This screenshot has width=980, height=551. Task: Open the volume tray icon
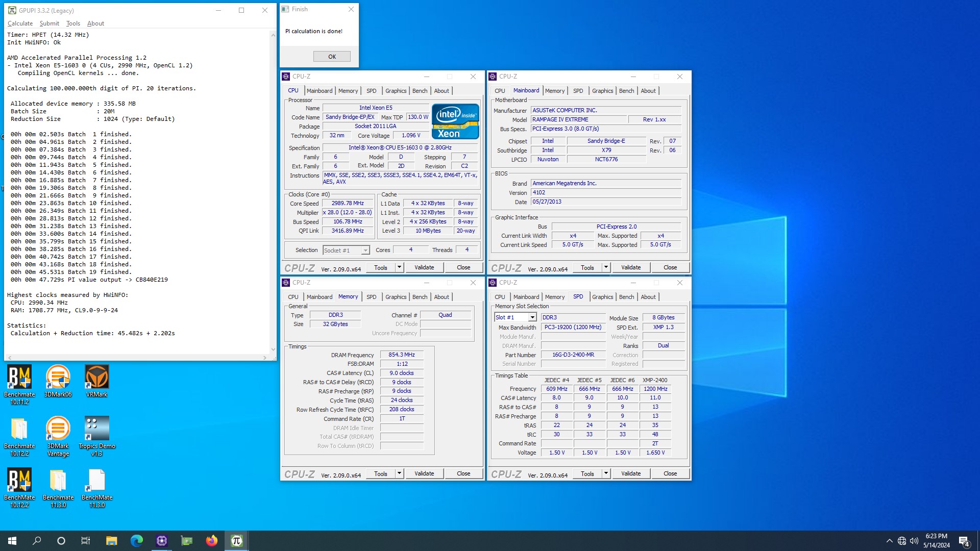[x=914, y=541]
